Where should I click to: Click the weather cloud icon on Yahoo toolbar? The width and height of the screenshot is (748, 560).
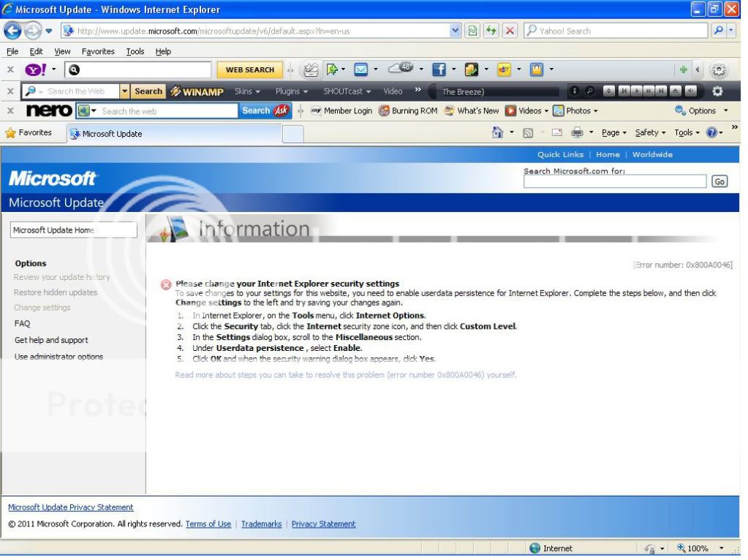click(x=401, y=69)
